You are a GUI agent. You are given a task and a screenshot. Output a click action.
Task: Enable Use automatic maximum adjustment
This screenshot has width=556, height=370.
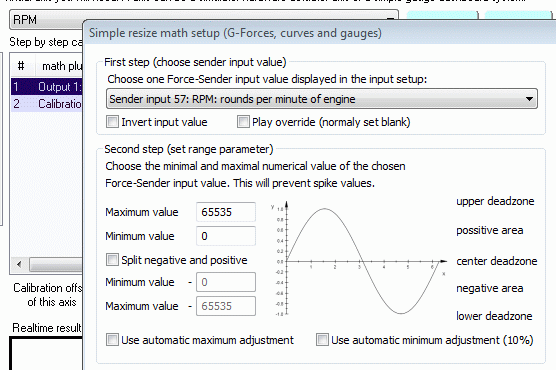pos(112,340)
